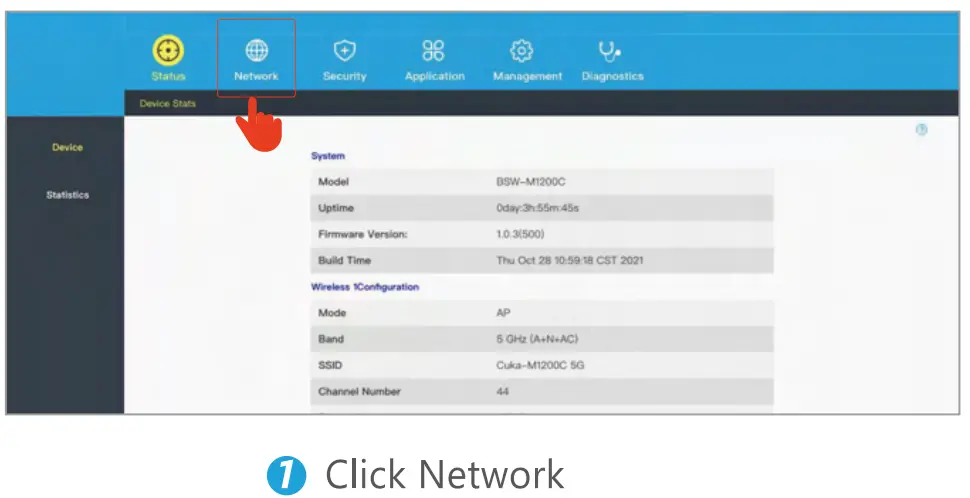Image resolution: width=970 pixels, height=498 pixels.
Task: Click the uptime value 0day:3h:55m:45s
Action: [538, 208]
